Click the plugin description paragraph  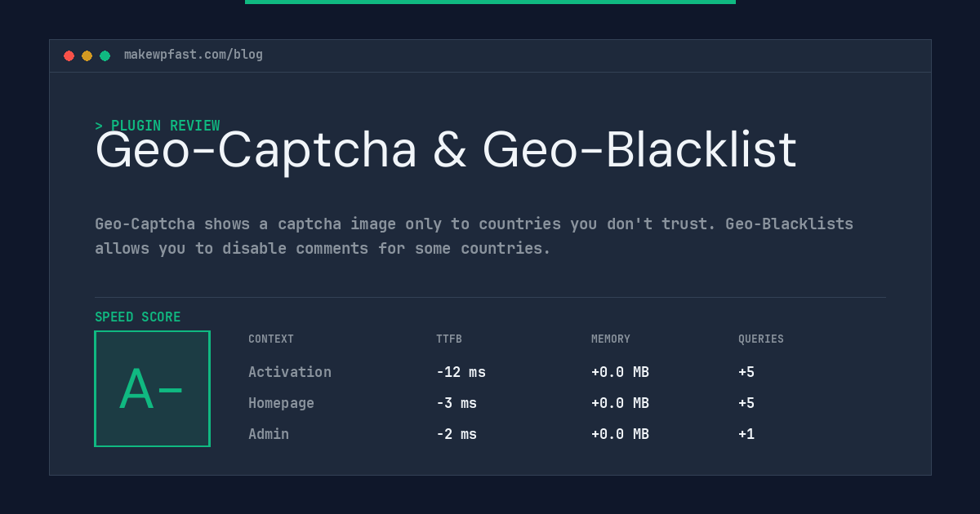(x=474, y=236)
